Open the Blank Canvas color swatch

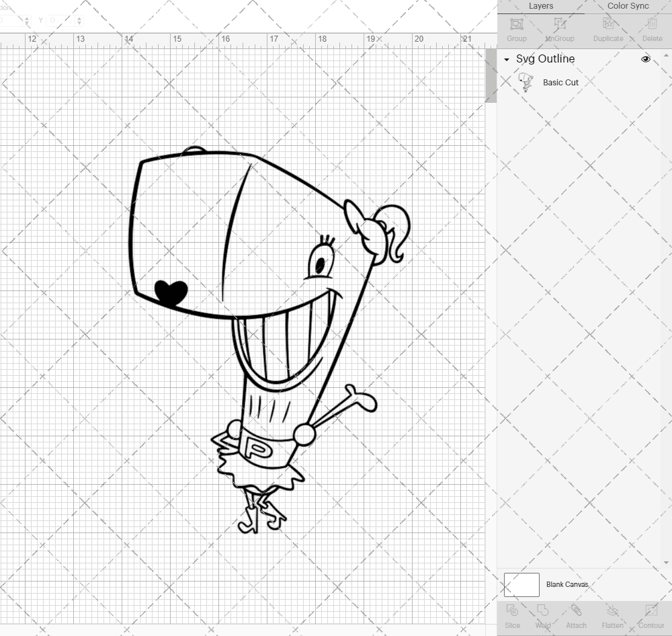[521, 584]
